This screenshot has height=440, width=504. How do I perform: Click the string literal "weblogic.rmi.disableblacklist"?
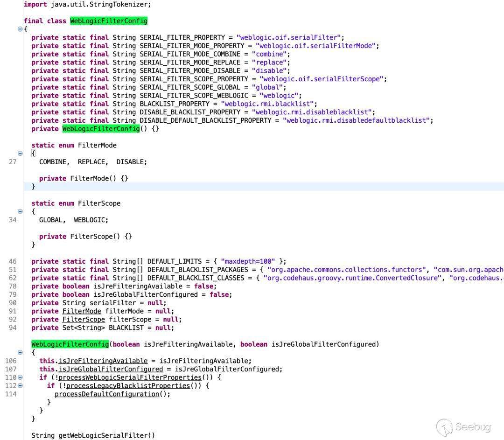tap(312, 112)
